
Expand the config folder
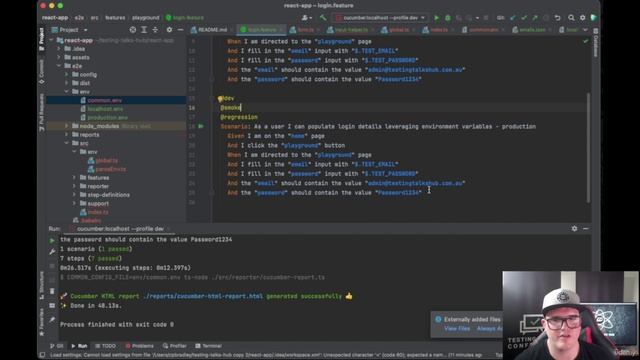click(x=67, y=75)
